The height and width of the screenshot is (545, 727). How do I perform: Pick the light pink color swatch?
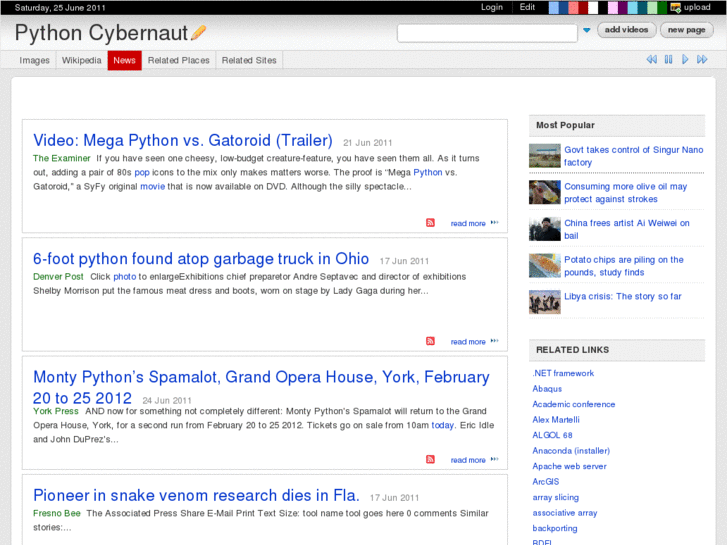click(612, 8)
